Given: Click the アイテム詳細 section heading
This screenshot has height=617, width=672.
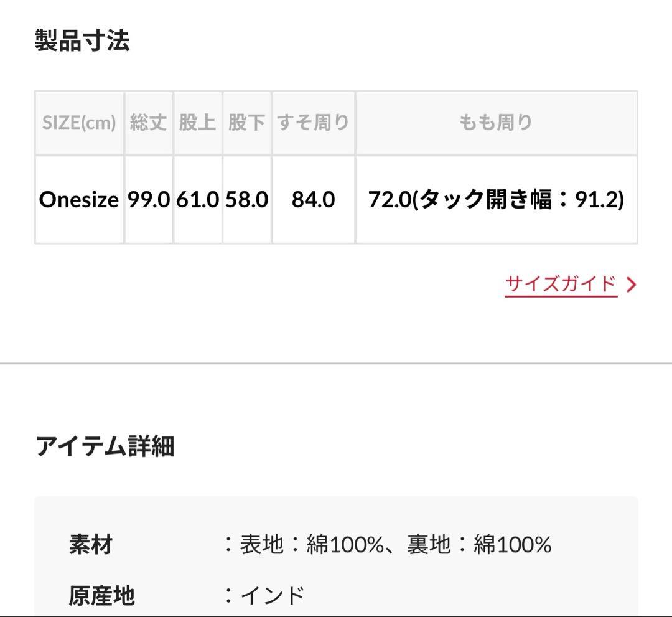Looking at the screenshot, I should click(105, 446).
